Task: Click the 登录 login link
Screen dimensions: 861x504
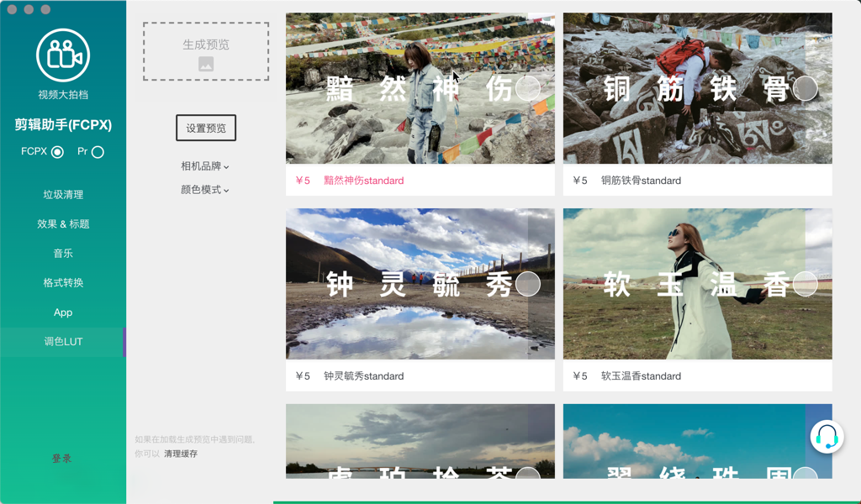Action: pyautogui.click(x=62, y=459)
